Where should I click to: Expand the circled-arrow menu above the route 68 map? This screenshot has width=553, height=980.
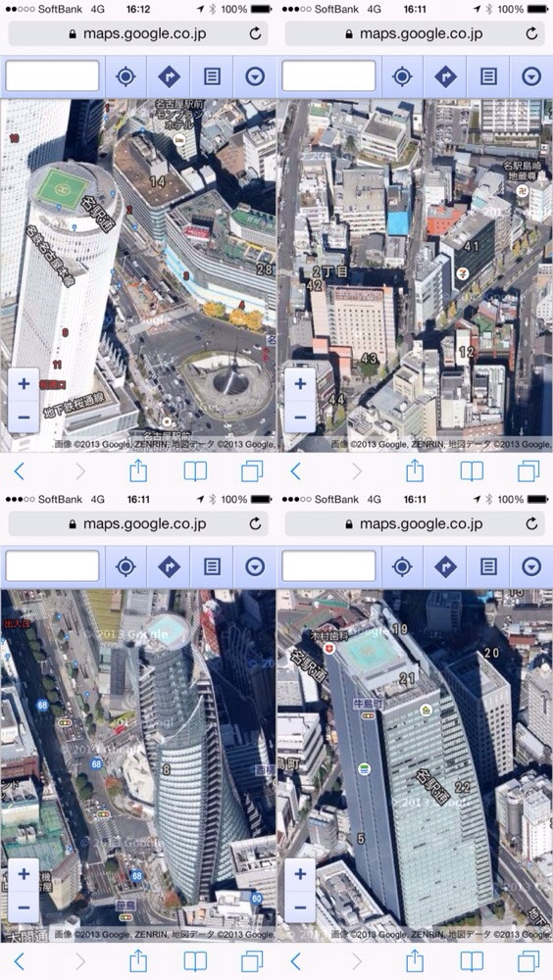[255, 566]
